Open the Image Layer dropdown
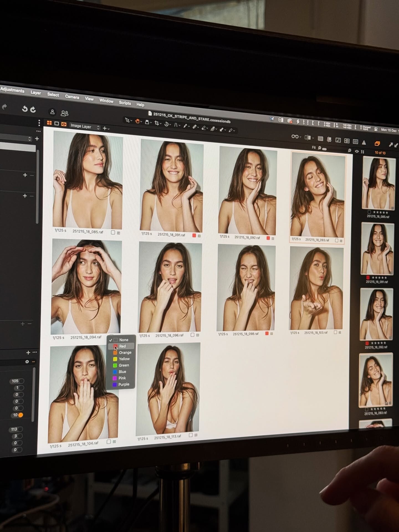The image size is (399, 532). coord(85,127)
